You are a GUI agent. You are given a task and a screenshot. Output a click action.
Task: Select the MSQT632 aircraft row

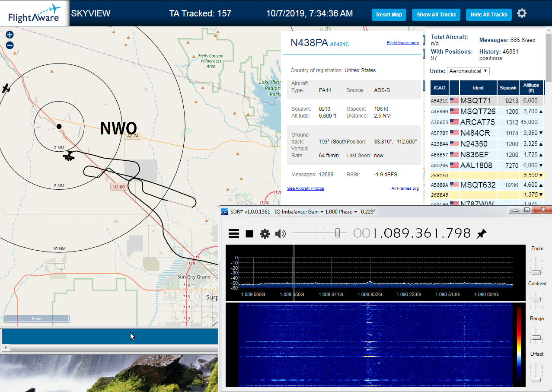[487, 185]
